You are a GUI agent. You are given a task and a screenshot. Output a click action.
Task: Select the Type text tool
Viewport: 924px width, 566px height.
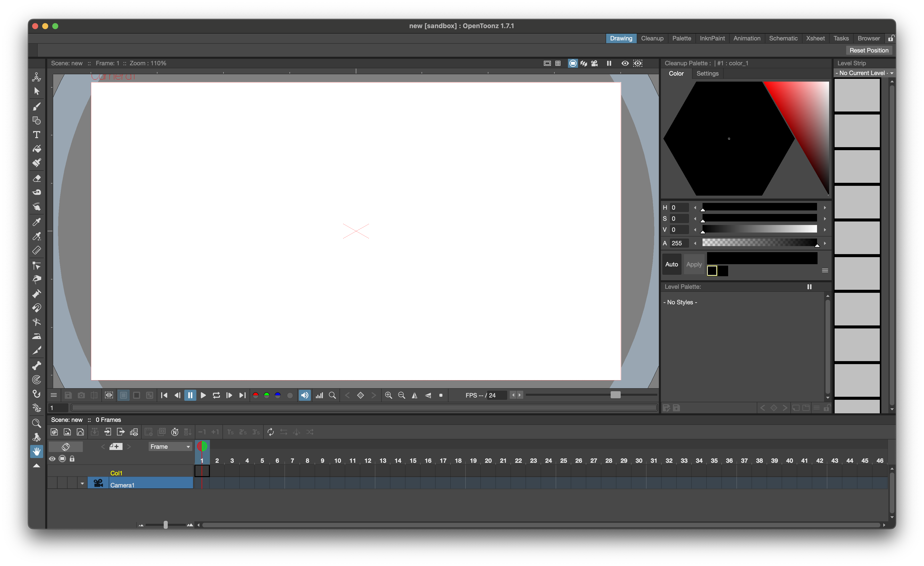coord(36,135)
